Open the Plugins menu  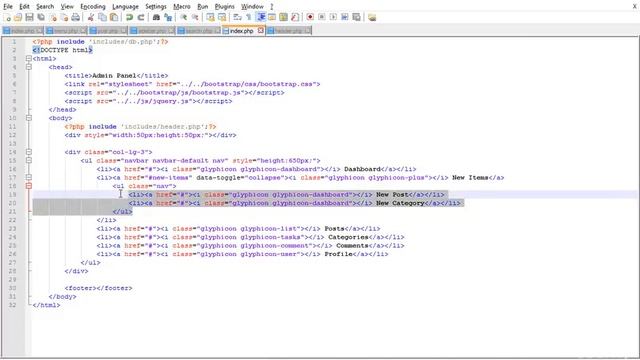tap(224, 7)
